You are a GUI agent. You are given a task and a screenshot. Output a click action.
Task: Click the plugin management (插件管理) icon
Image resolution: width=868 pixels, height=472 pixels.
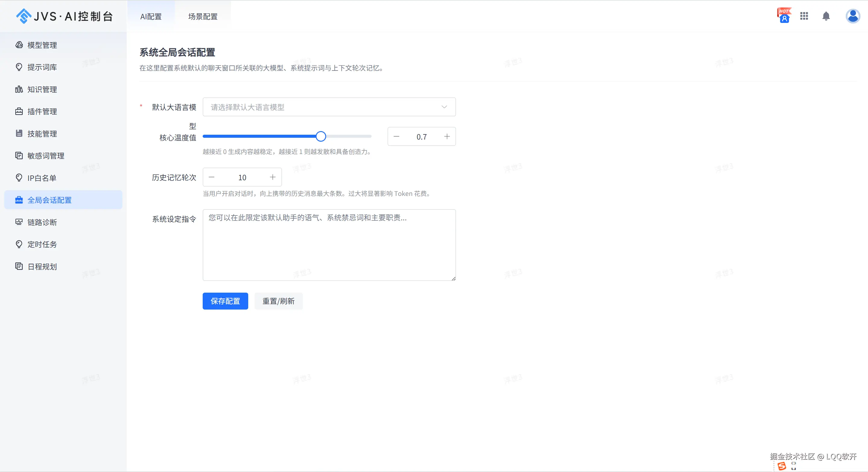19,112
